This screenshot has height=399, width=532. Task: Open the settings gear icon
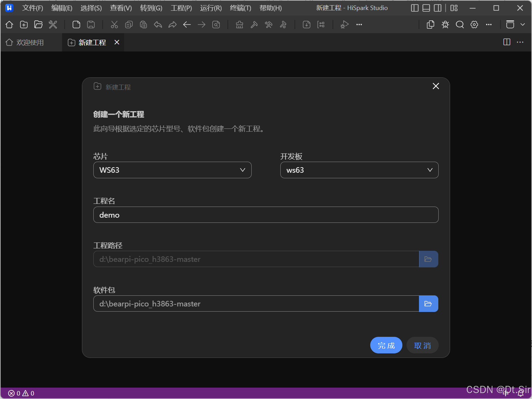pyautogui.click(x=474, y=25)
